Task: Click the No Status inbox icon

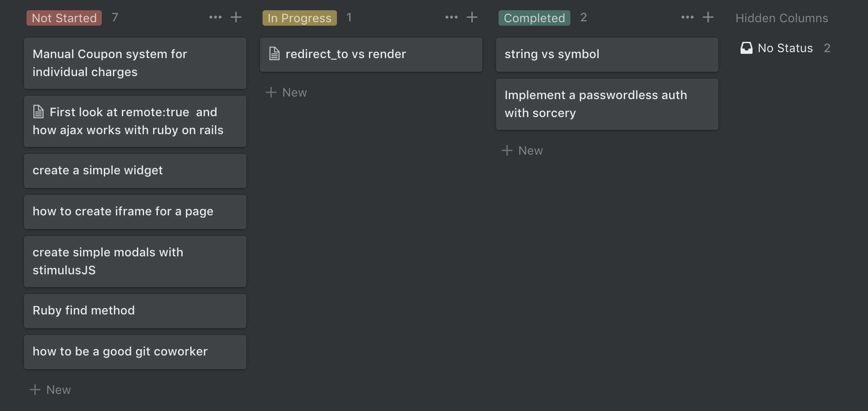Action: 747,48
